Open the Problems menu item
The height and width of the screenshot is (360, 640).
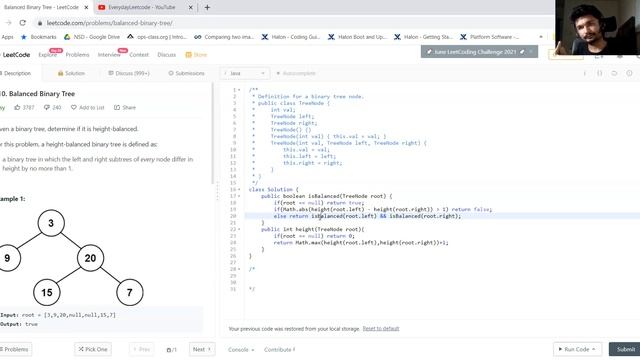[77, 55]
